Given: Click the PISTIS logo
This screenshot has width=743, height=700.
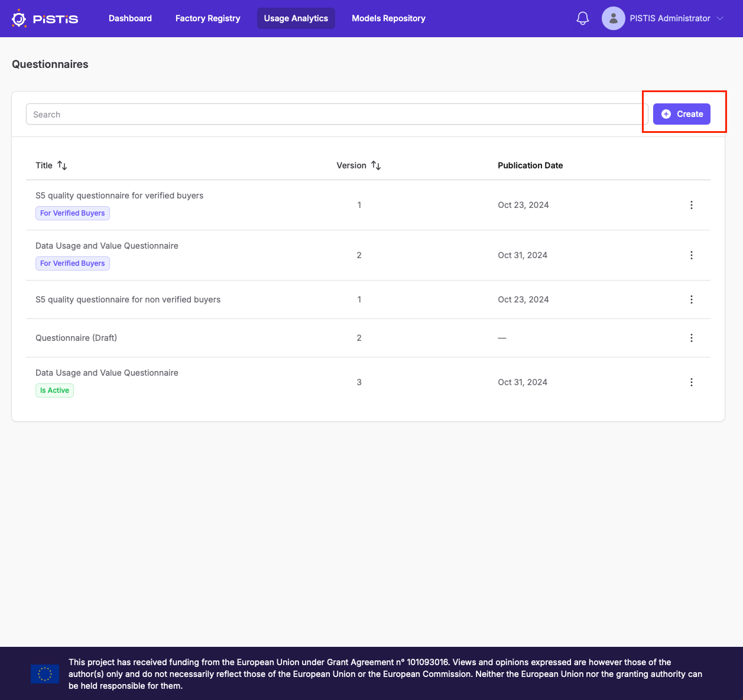Looking at the screenshot, I should pyautogui.click(x=45, y=18).
